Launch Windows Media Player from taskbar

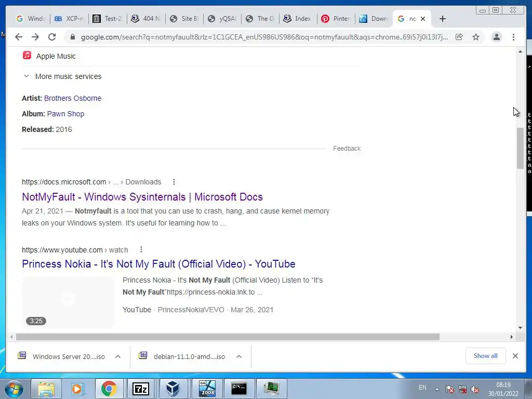click(x=77, y=389)
